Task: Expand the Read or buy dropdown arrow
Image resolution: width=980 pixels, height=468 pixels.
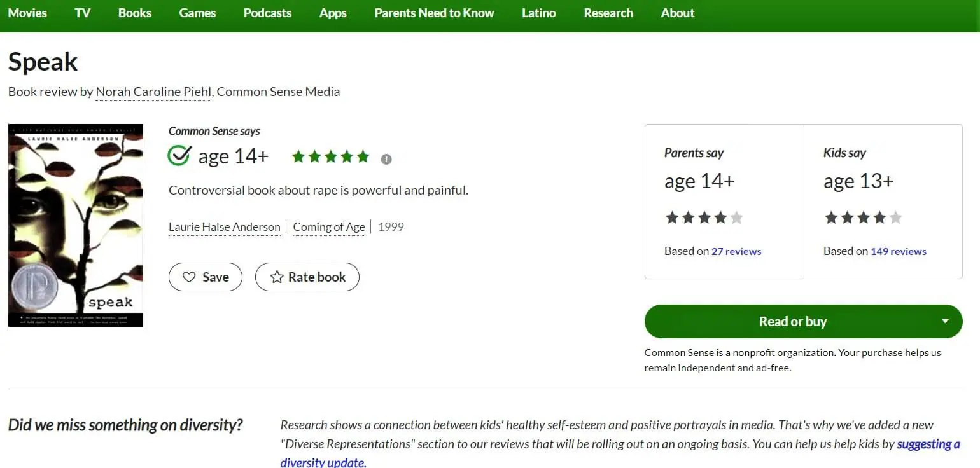Action: pos(945,321)
